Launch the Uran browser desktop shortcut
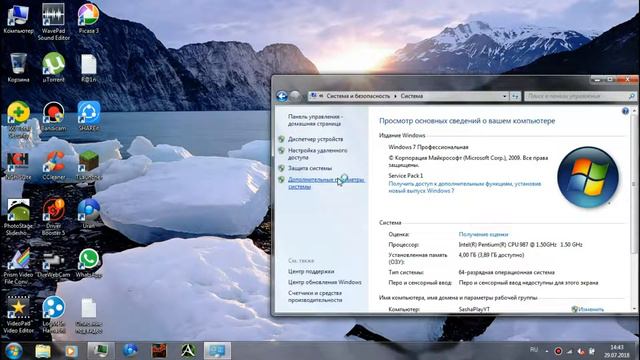Image resolution: width=640 pixels, height=360 pixels. click(x=89, y=214)
